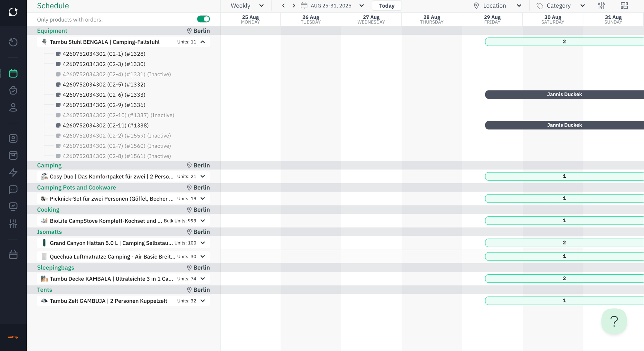The image size is (644, 351).
Task: Go to the previous week arrow
Action: tap(283, 5)
